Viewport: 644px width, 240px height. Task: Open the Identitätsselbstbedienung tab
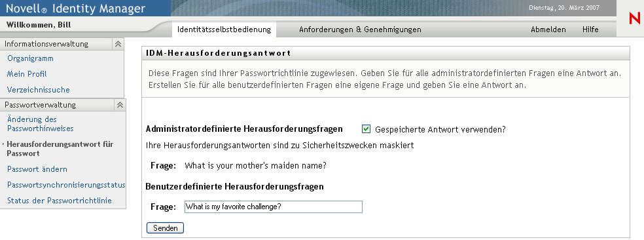(224, 30)
